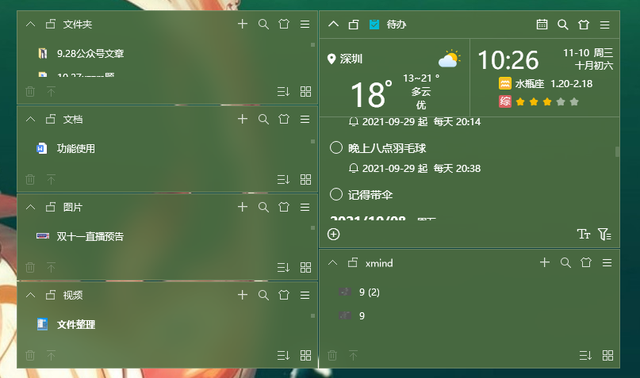Toggle the lock icon of 视频 panel

pos(51,295)
